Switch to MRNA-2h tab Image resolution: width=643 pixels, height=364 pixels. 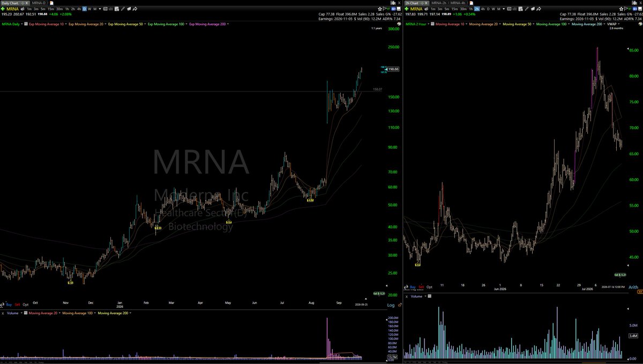click(x=439, y=3)
